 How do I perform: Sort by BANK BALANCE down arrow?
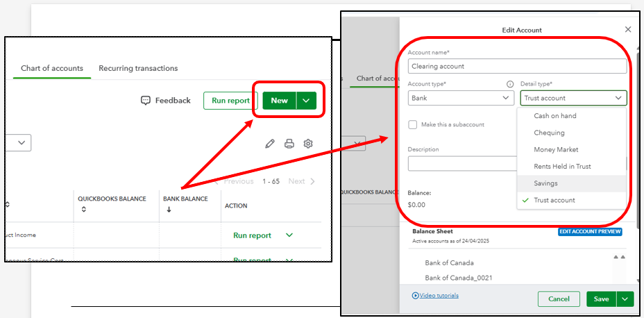point(169,210)
